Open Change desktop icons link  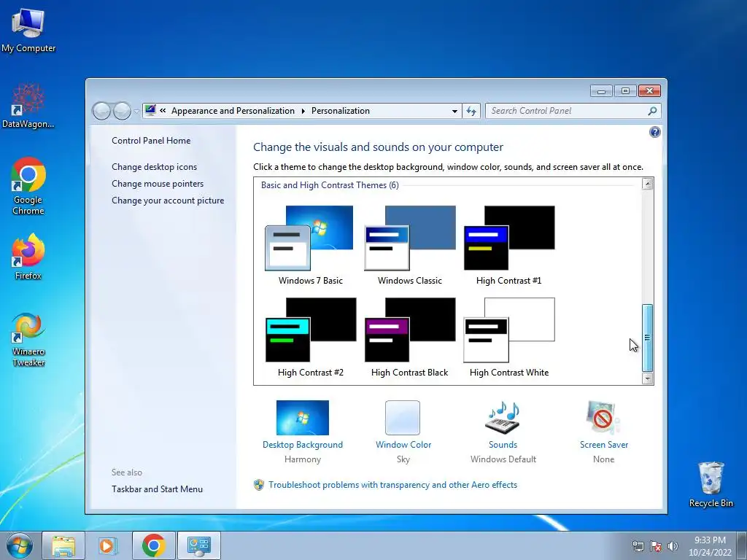coord(155,167)
